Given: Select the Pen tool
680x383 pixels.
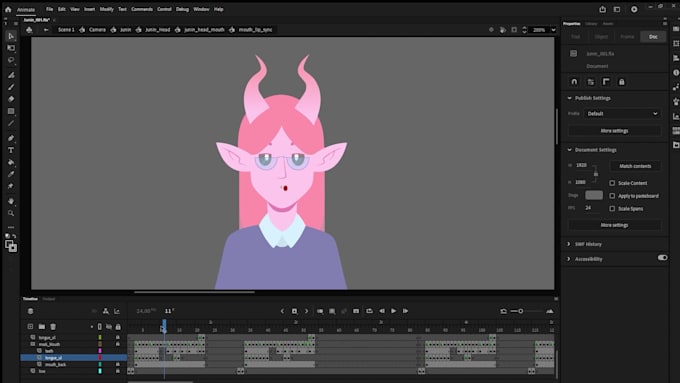Looking at the screenshot, I should [11, 138].
